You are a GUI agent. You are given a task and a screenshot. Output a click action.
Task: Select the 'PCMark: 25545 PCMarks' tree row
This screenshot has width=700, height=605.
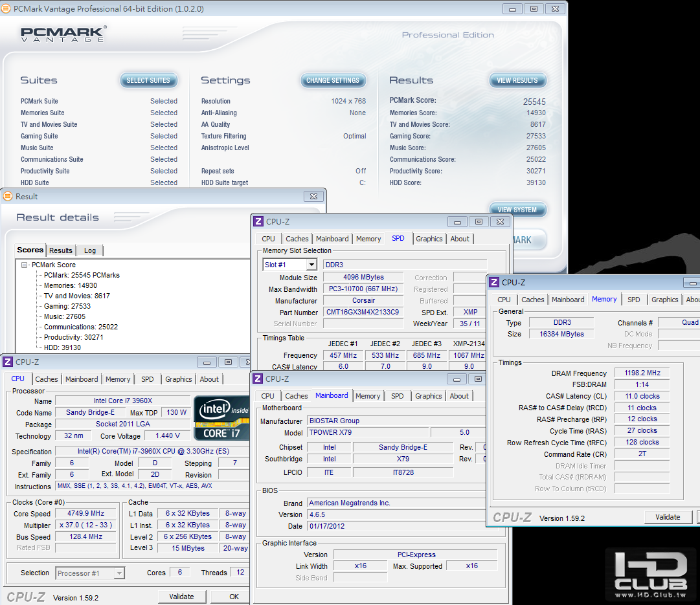(82, 275)
